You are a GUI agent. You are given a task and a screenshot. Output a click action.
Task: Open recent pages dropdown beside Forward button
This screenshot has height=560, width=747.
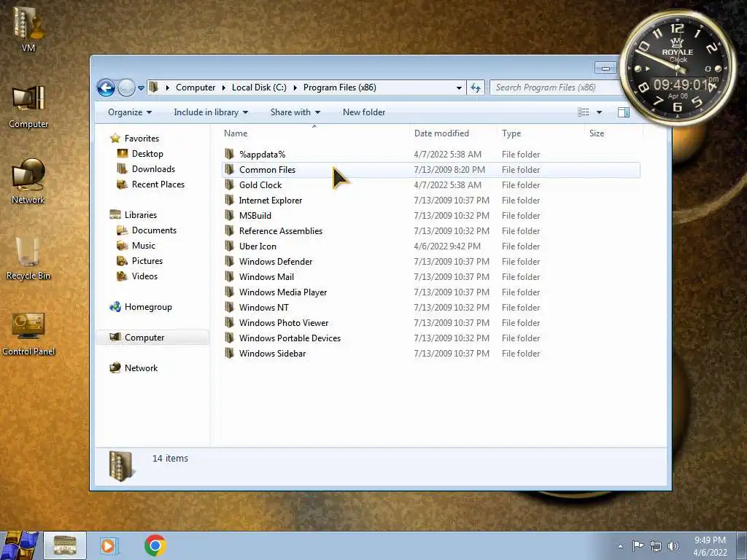tap(141, 88)
